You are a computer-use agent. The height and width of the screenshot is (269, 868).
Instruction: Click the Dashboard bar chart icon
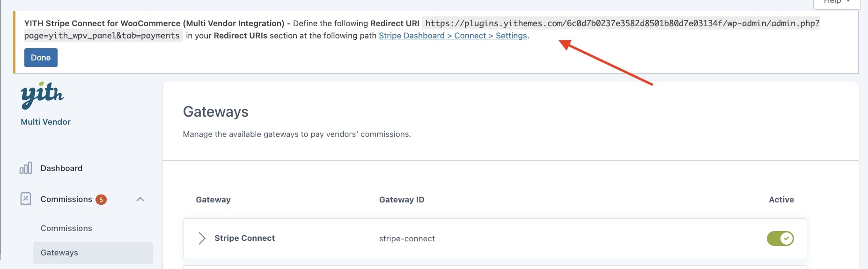point(26,168)
